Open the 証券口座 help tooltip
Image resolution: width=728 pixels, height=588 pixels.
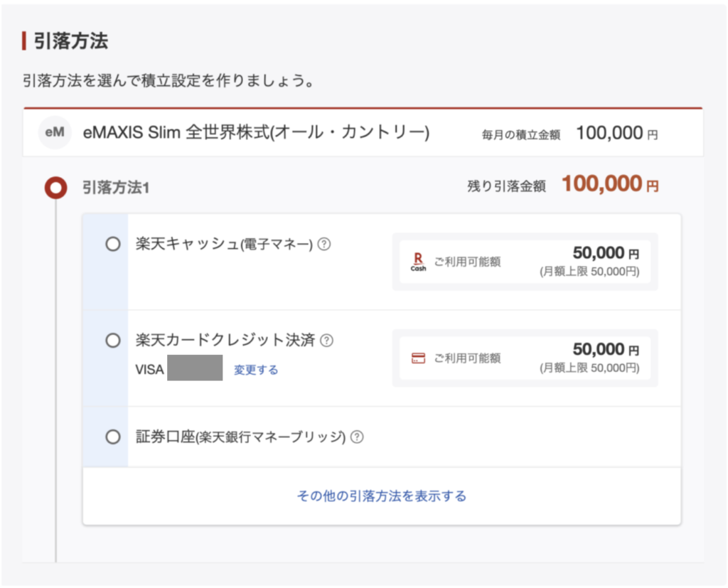pos(356,437)
